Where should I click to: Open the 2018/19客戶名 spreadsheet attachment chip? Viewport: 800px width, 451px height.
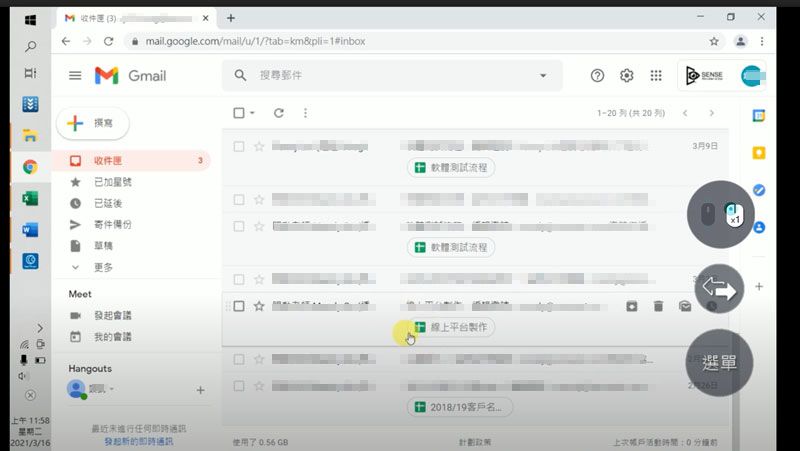click(x=460, y=407)
